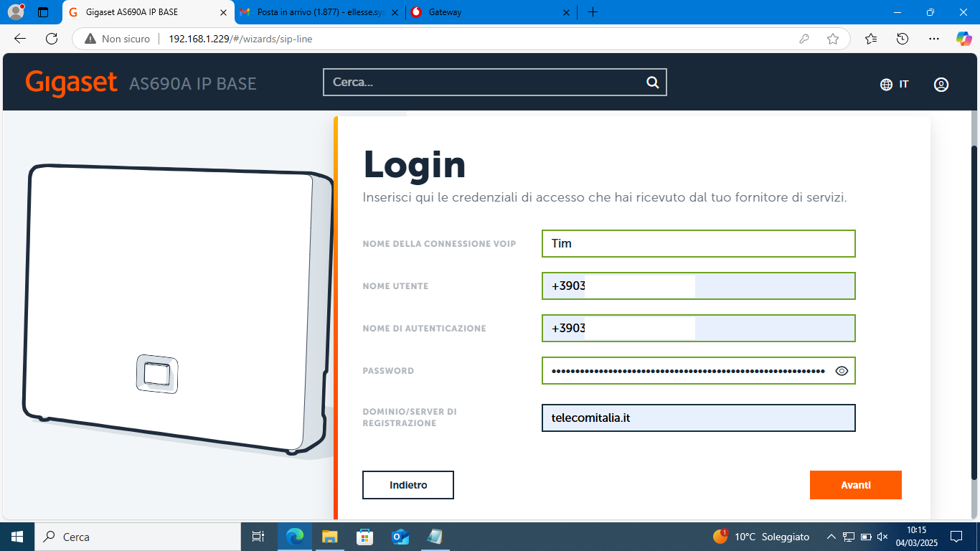The width and height of the screenshot is (980, 551).
Task: Open browser settings and more menu
Action: (x=933, y=39)
